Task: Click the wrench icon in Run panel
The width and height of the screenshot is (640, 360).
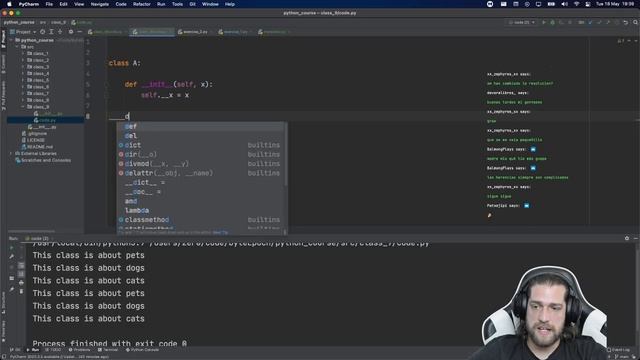Action: click(x=11, y=256)
